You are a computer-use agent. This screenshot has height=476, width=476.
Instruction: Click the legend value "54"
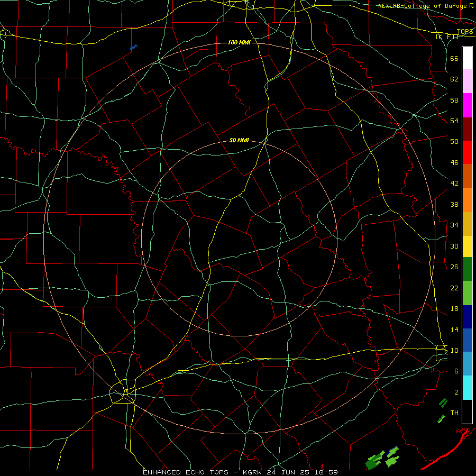pyautogui.click(x=454, y=121)
